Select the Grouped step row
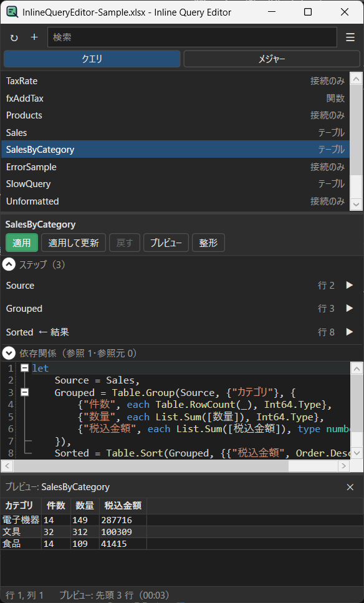The width and height of the screenshot is (364, 603). [x=181, y=309]
